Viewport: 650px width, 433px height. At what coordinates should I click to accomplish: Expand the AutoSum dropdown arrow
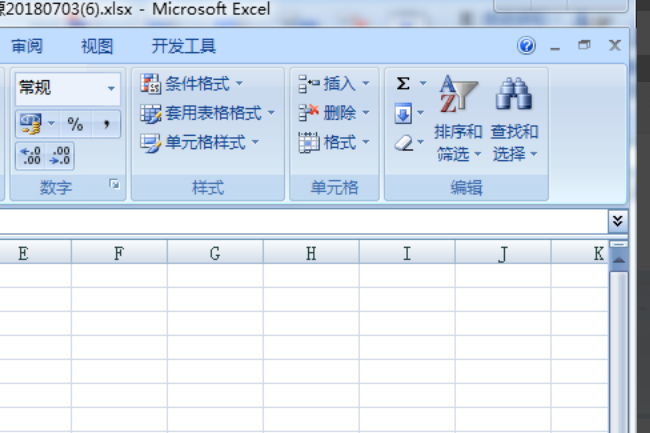423,83
